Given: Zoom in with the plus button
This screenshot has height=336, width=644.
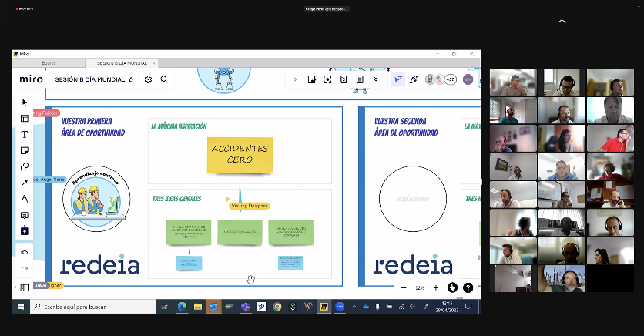Looking at the screenshot, I should [x=436, y=288].
